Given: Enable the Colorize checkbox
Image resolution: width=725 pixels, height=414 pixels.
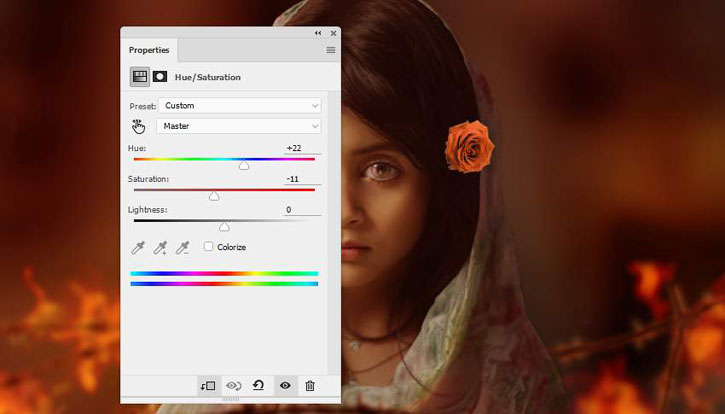Looking at the screenshot, I should point(209,247).
